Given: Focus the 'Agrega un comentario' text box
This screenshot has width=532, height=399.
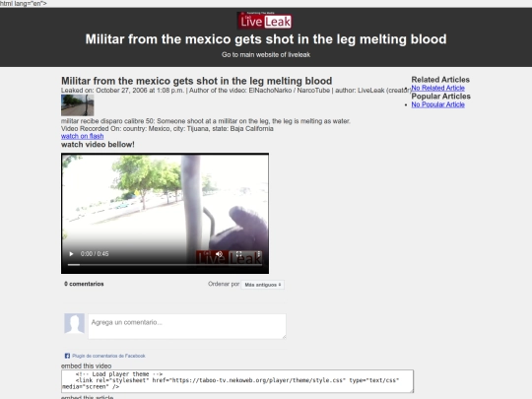Looking at the screenshot, I should click(187, 326).
